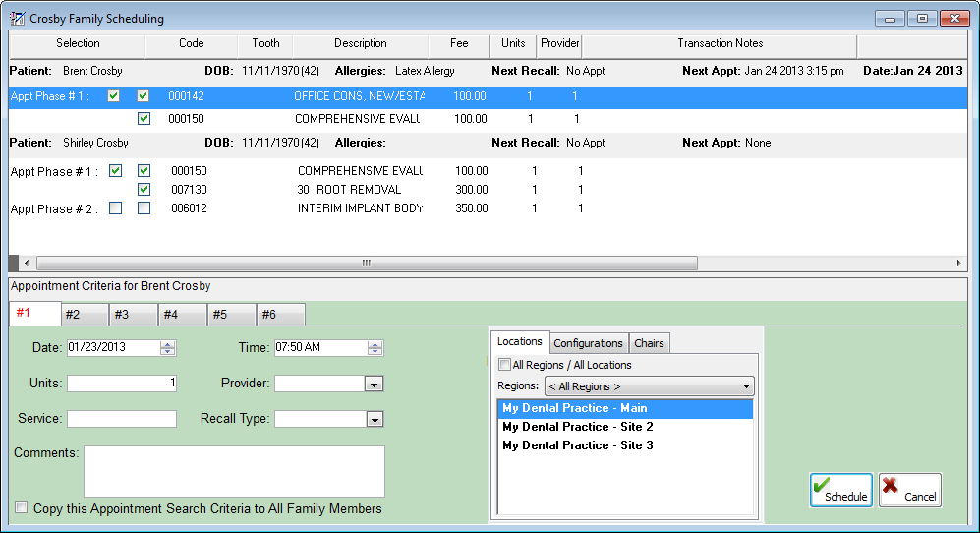Check Copy Appointment Search Criteria to All Family Members
The image size is (980, 533).
(22, 507)
